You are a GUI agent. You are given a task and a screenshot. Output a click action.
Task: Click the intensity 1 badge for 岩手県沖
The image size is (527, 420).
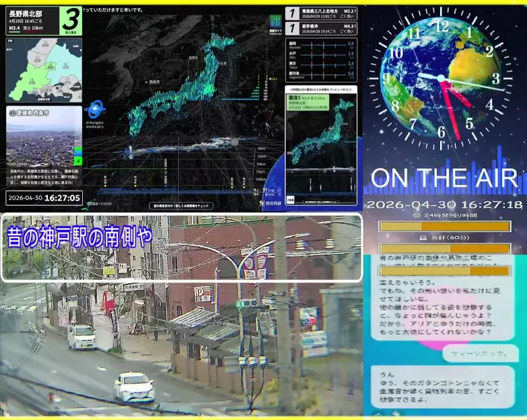[x=292, y=29]
